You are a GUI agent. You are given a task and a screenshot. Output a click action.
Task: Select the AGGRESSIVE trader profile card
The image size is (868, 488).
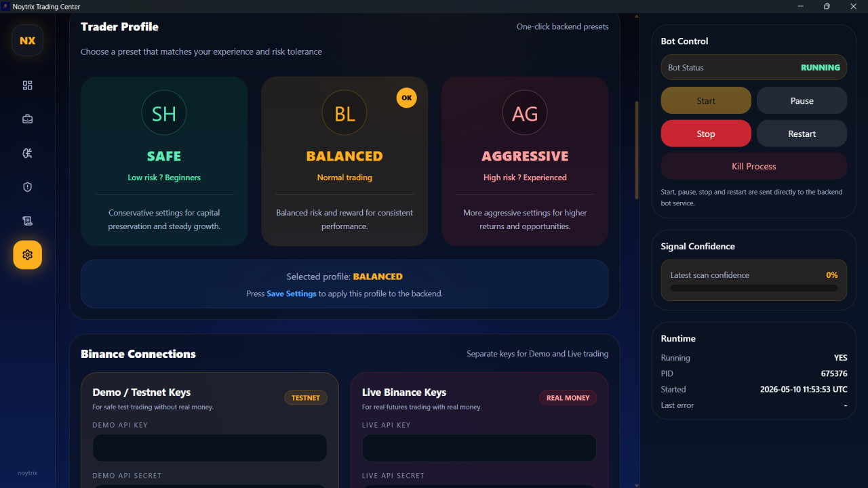(x=525, y=161)
